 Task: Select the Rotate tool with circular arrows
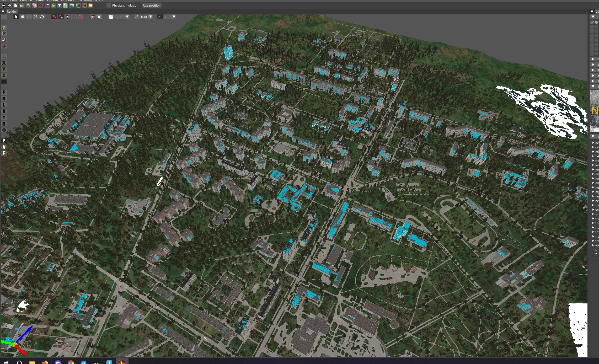tap(42, 17)
